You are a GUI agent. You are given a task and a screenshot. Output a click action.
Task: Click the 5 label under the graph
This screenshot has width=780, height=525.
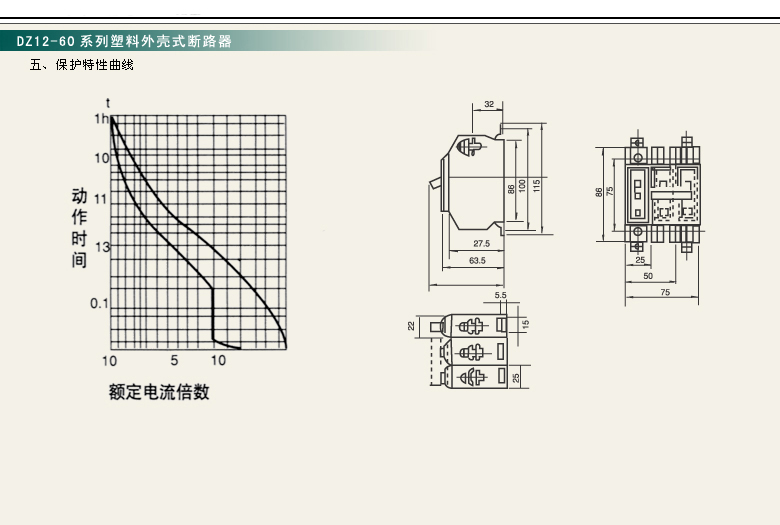tap(174, 360)
